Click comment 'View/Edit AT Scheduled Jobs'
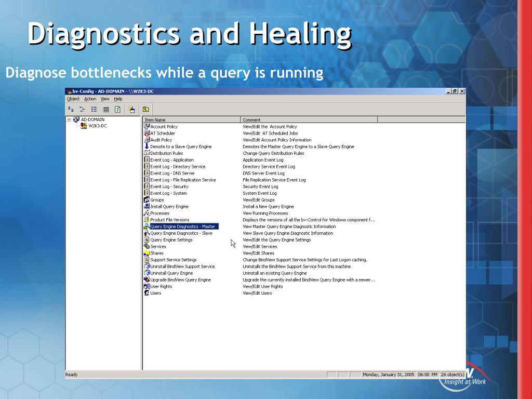Screen dimensions: 532x399 [x=270, y=134]
